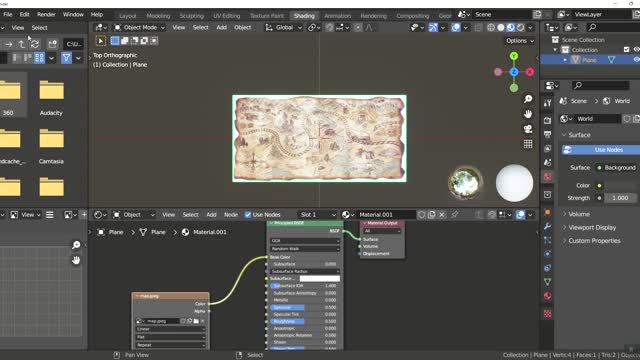Open the Render menu
The width and height of the screenshot is (640, 360).
pyautogui.click(x=46, y=14)
